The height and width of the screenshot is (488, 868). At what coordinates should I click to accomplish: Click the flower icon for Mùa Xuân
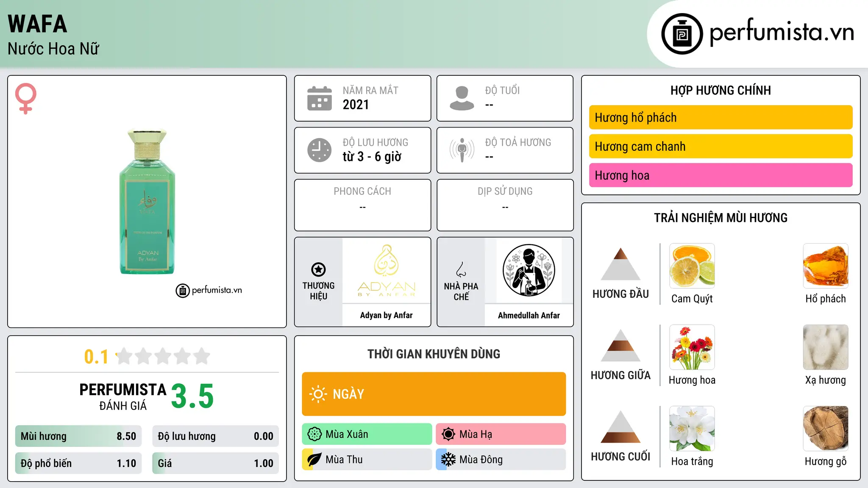point(314,434)
